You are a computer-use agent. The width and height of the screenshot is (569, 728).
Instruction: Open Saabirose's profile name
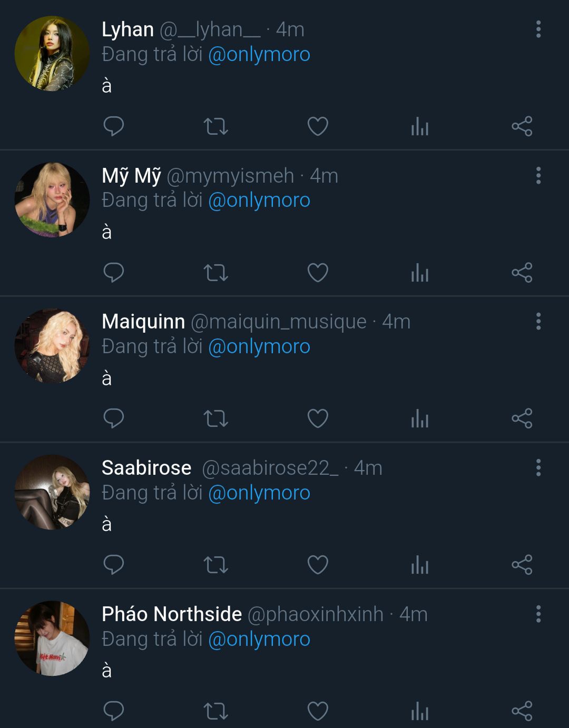click(146, 468)
